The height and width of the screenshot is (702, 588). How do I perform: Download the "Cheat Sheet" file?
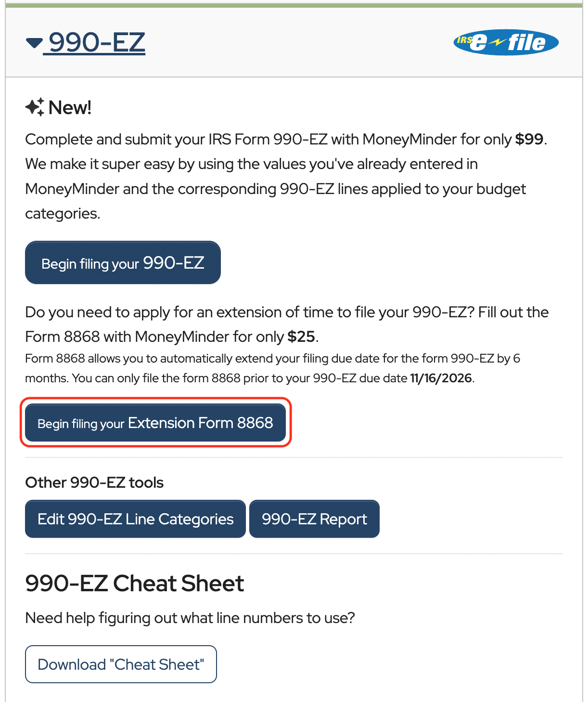121,664
